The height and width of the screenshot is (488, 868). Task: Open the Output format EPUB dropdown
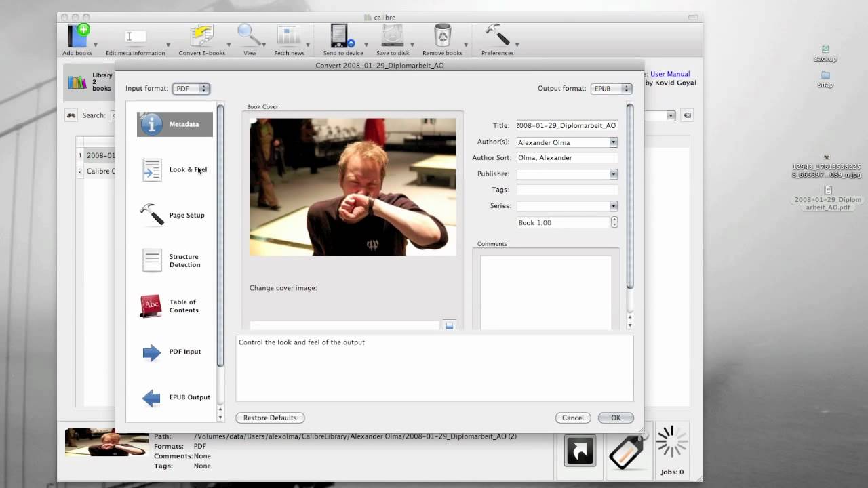point(611,89)
